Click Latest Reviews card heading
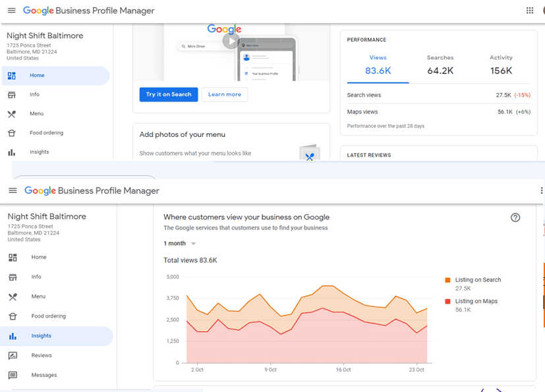 coord(369,155)
